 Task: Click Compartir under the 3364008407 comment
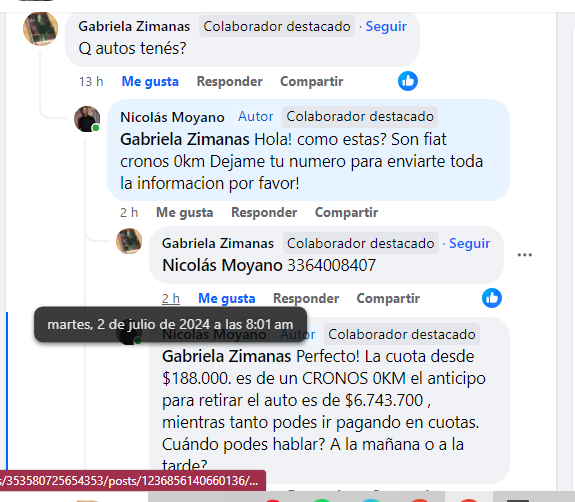(x=388, y=298)
